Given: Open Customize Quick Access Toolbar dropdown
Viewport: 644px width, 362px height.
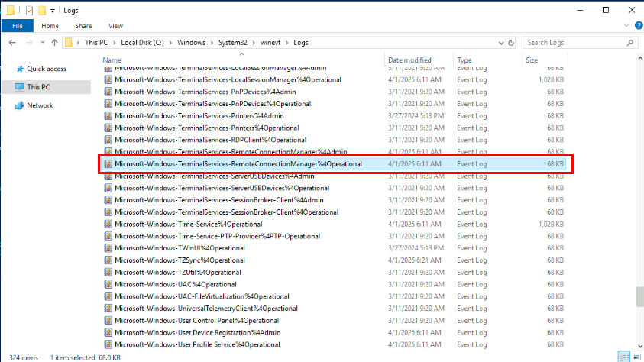Looking at the screenshot, I should click(53, 11).
